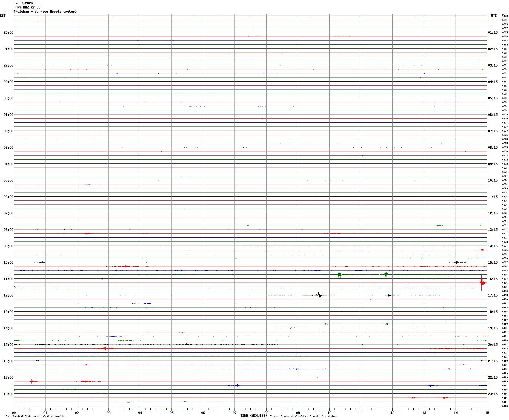The width and height of the screenshot is (509, 420).
Task: Click the black burst on the 12:00 trace
Action: click(319, 295)
